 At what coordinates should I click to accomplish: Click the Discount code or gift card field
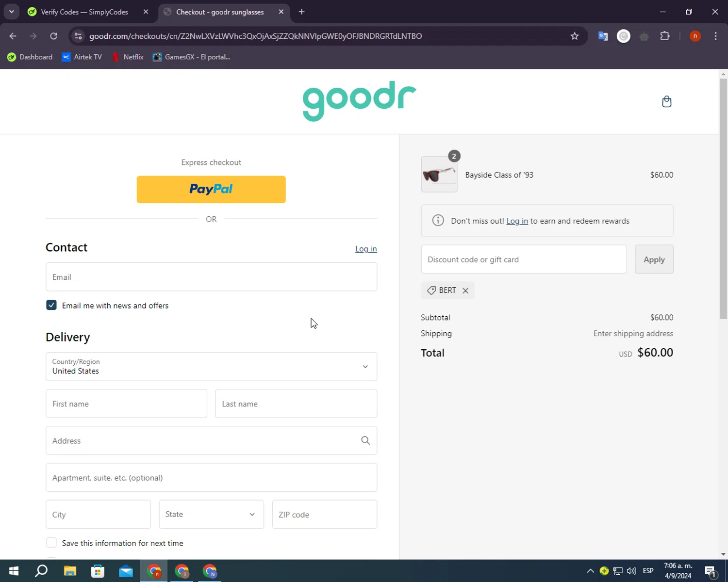tap(524, 259)
